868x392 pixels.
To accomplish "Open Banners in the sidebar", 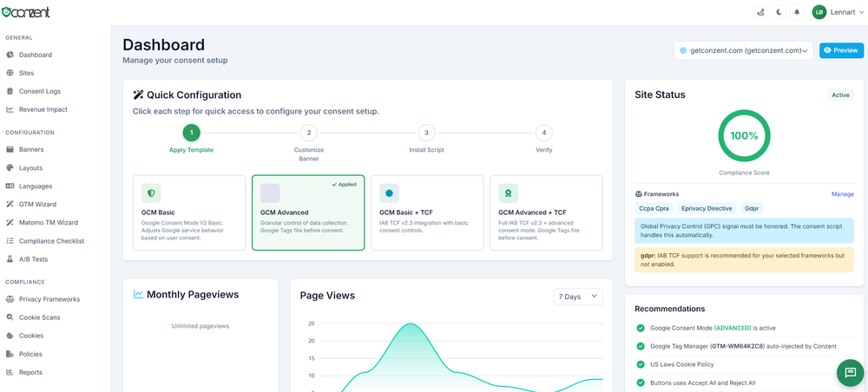I will [31, 149].
